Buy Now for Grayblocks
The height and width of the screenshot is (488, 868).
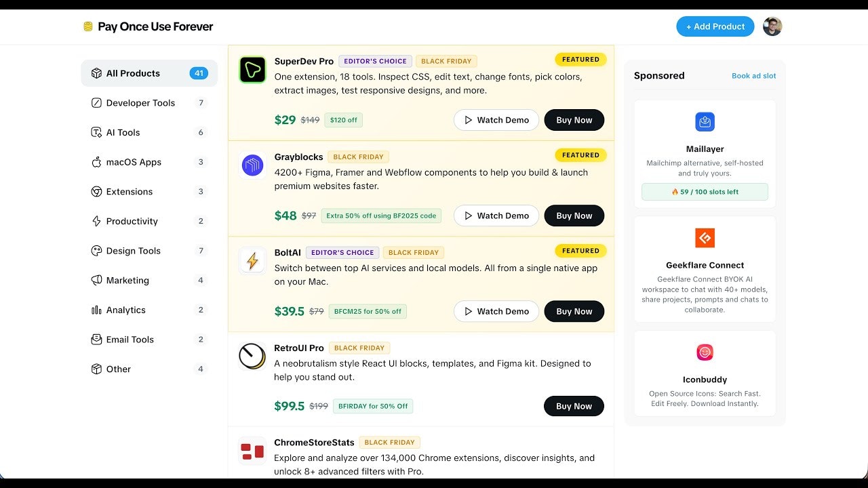pyautogui.click(x=574, y=216)
